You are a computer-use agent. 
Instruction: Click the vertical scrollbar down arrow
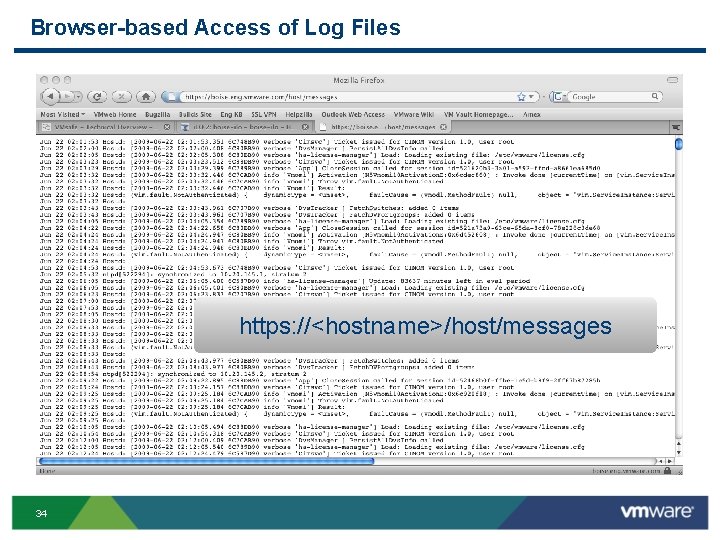(x=679, y=453)
